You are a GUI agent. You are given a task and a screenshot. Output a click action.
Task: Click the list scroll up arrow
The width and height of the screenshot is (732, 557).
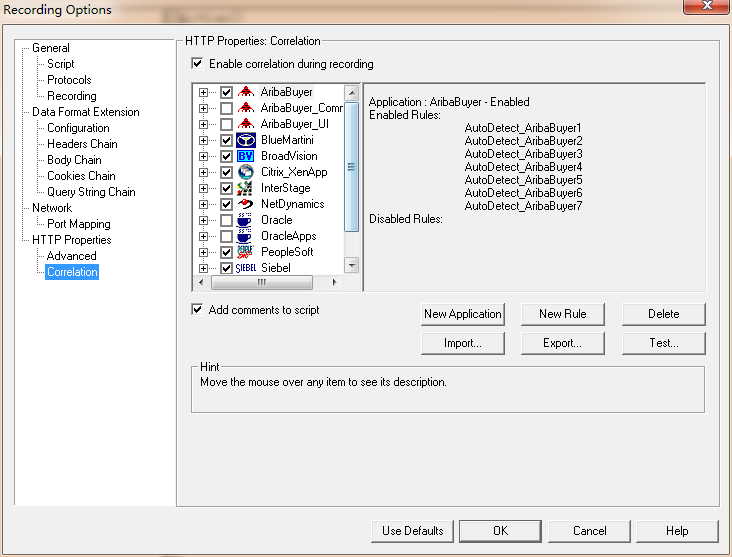click(x=352, y=93)
